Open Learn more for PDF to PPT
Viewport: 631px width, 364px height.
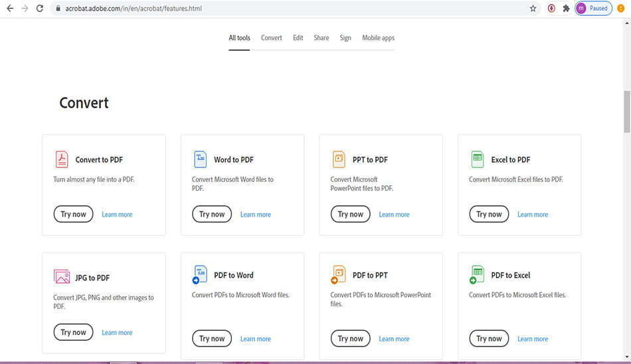394,339
